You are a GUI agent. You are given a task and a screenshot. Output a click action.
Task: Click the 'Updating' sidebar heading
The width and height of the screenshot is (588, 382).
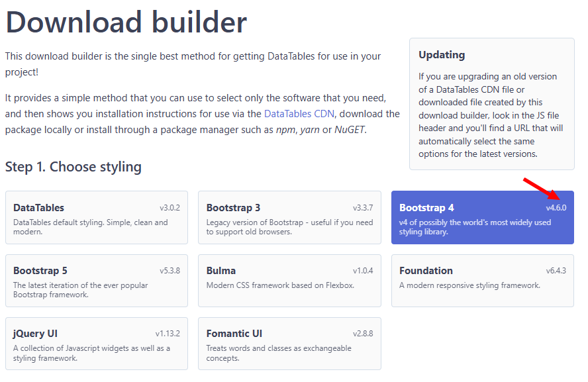click(x=442, y=55)
